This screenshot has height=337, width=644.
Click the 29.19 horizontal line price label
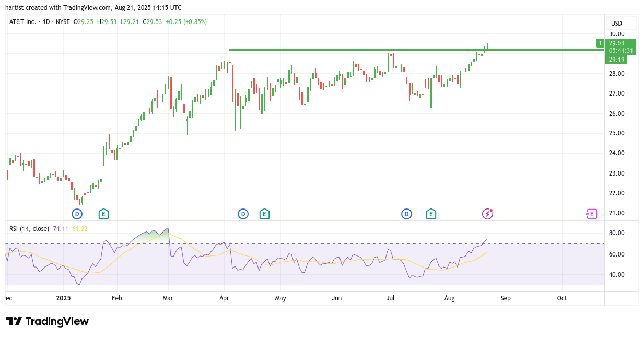(x=616, y=60)
